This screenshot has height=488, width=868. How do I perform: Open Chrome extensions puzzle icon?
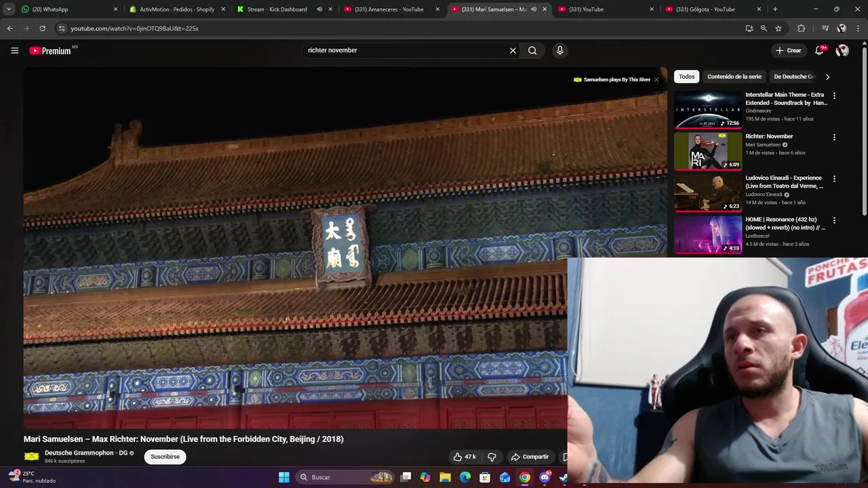pos(802,28)
